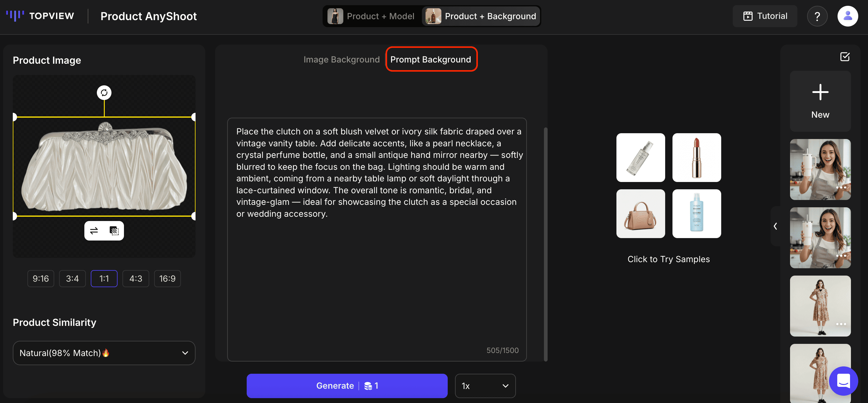Click the rotate handle above the clutch image

tap(104, 93)
